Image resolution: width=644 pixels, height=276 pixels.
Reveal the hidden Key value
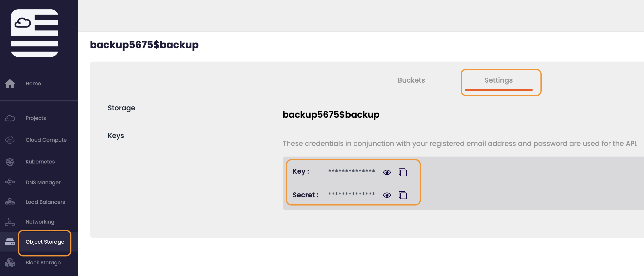(387, 172)
